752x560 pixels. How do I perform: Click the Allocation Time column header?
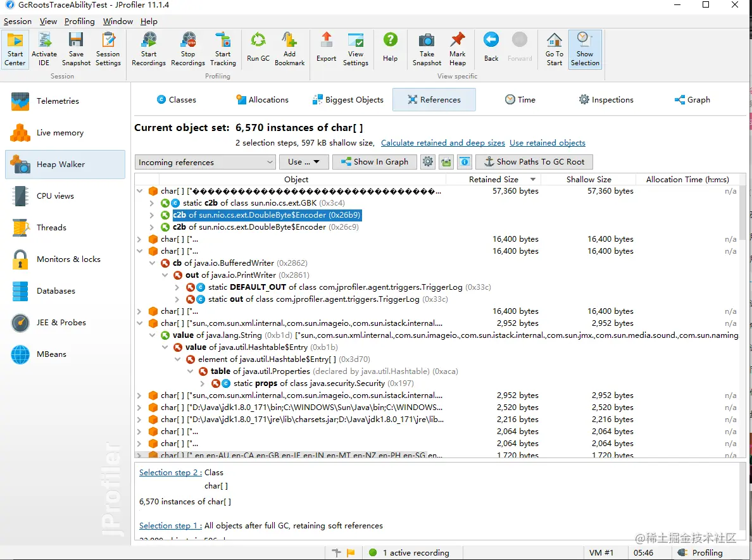(x=687, y=179)
